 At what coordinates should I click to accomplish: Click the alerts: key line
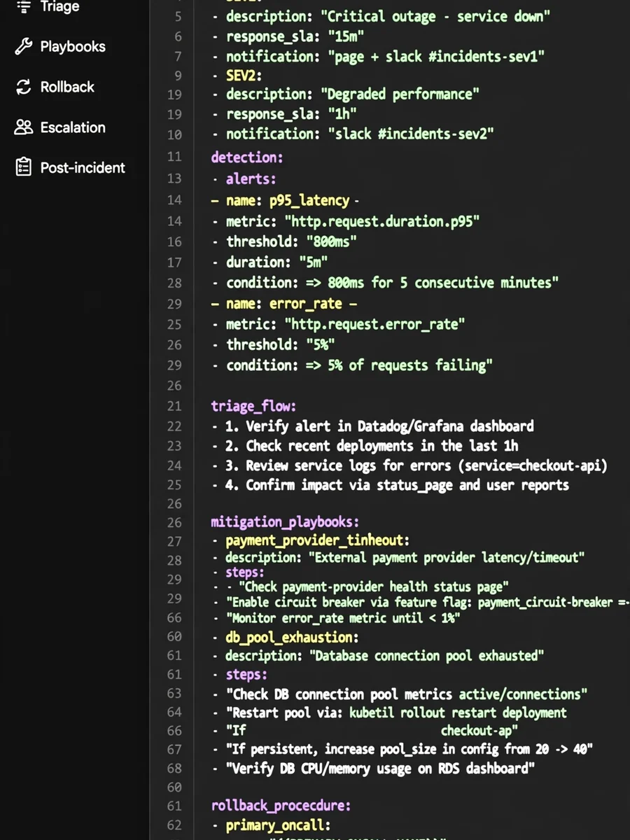(244, 178)
